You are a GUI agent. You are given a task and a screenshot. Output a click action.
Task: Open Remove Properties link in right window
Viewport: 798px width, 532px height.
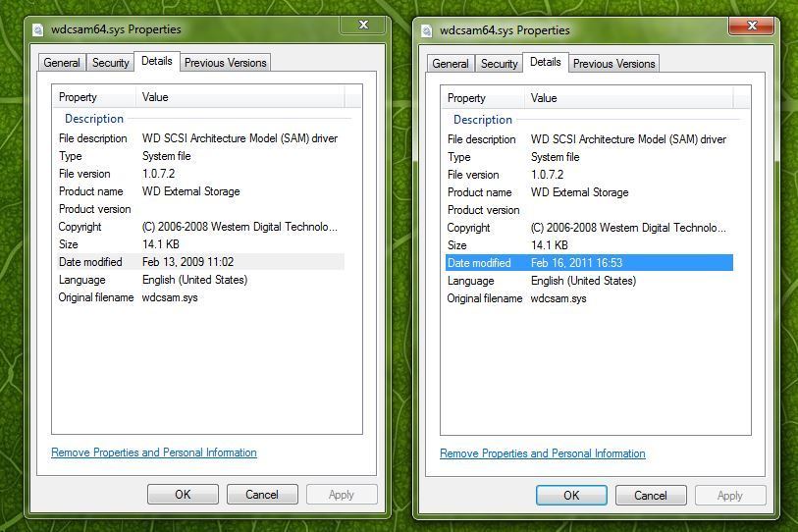point(543,453)
